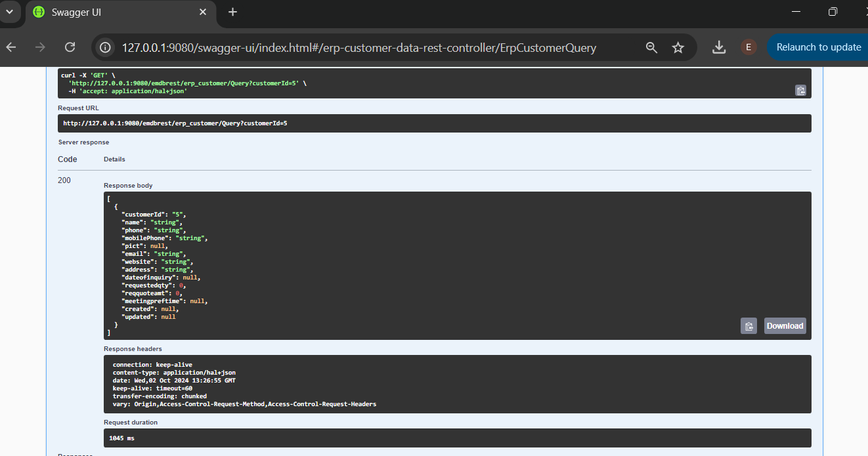The height and width of the screenshot is (456, 868).
Task: Click the "email": "string" line
Action: (154, 254)
